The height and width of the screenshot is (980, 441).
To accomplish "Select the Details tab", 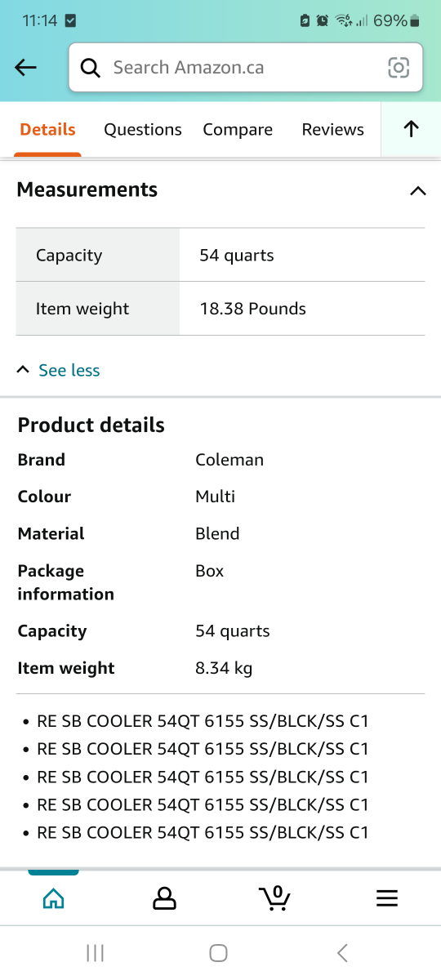I will (47, 129).
